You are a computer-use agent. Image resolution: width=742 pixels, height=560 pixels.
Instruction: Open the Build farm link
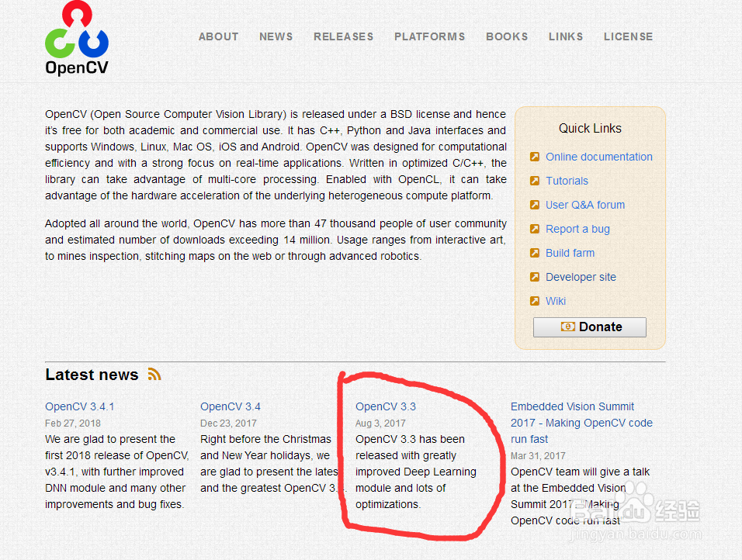click(570, 253)
